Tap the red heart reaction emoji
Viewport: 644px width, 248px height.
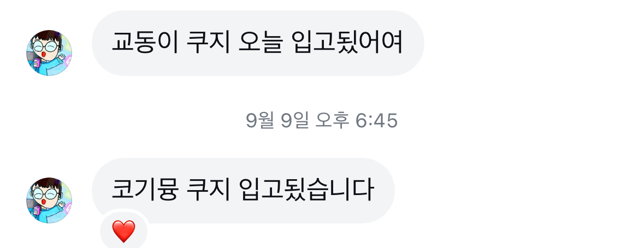(x=123, y=231)
